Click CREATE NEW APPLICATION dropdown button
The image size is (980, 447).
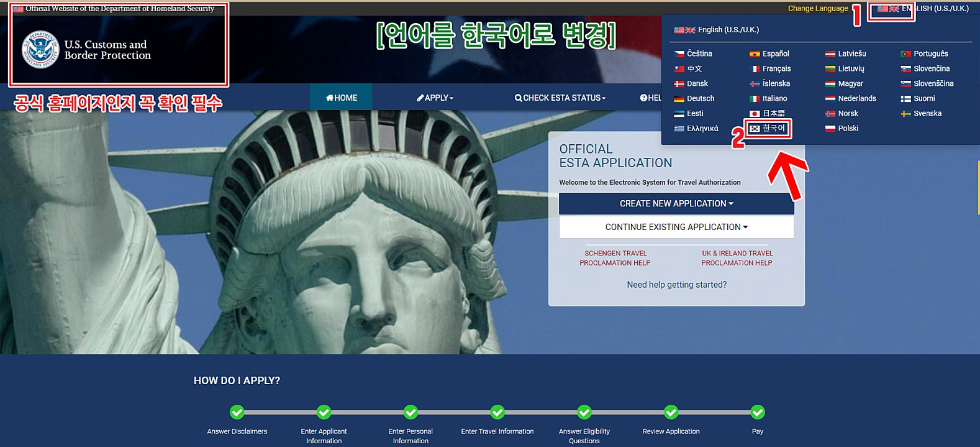[x=676, y=203]
